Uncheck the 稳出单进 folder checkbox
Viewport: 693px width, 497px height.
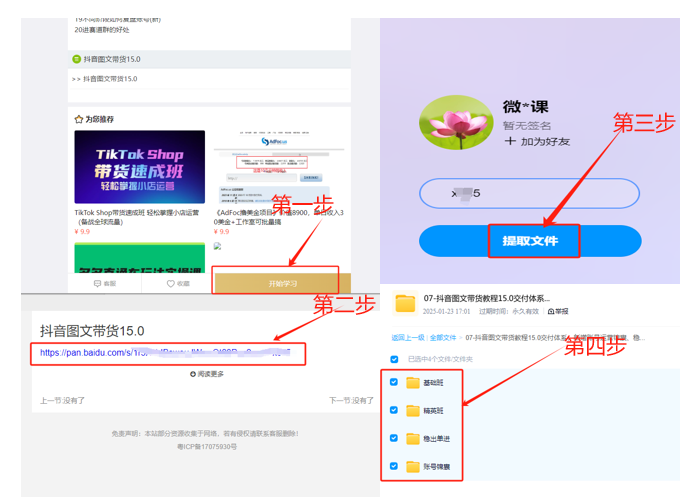click(394, 438)
